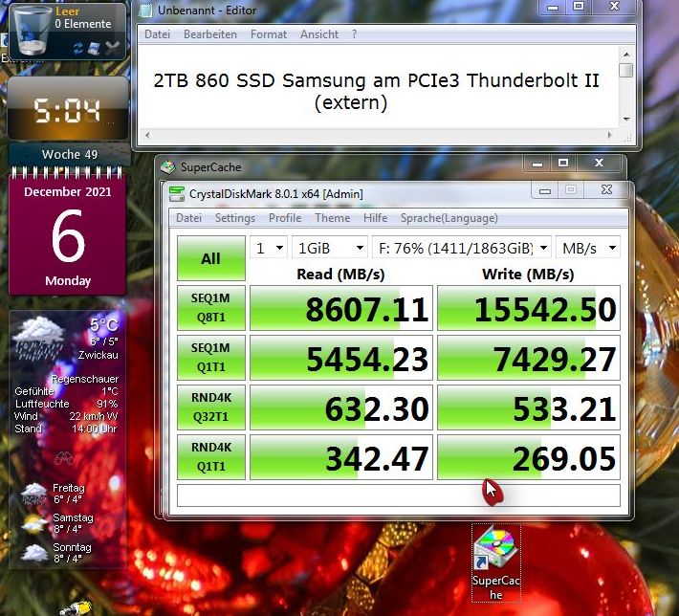This screenshot has height=616, width=679.
Task: Open Notepad Bearbeiten menu
Action: click(x=210, y=34)
